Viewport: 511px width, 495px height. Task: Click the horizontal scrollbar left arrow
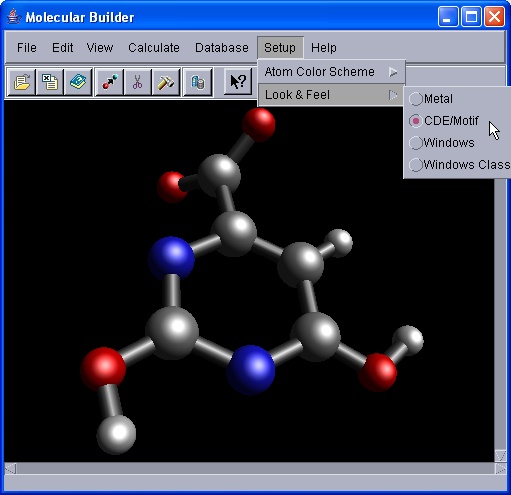pyautogui.click(x=10, y=469)
